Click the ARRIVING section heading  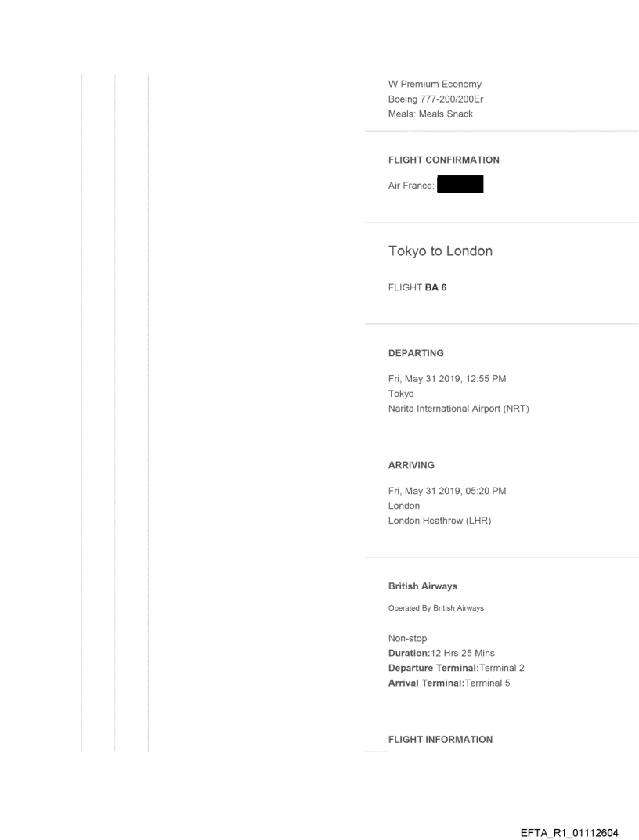click(x=411, y=465)
